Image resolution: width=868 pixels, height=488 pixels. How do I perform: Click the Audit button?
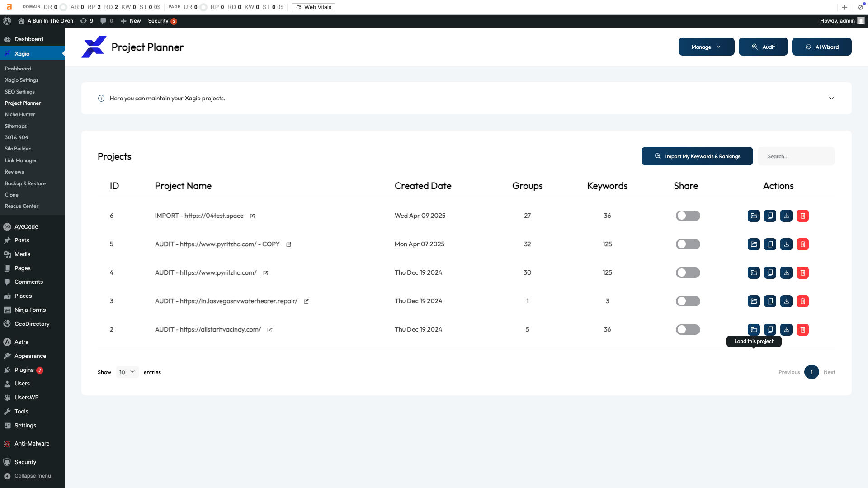[763, 47]
